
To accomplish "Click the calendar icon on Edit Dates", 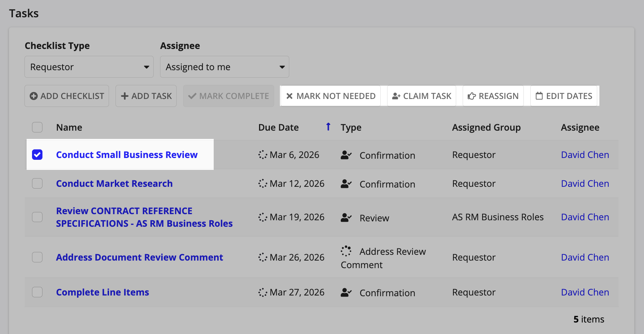I will tap(539, 96).
